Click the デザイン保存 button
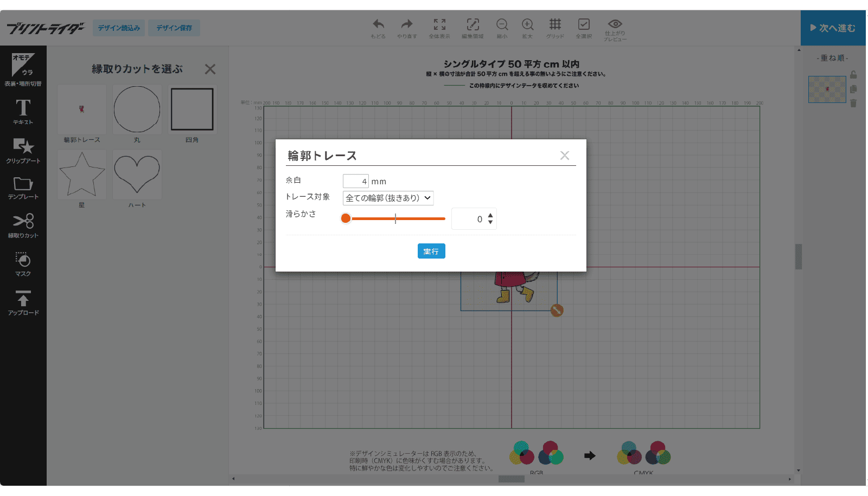This screenshot has height=496, width=868. [x=174, y=28]
